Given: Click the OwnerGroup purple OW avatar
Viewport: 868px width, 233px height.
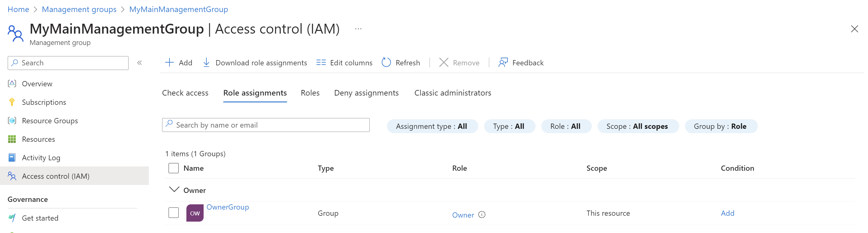Looking at the screenshot, I should 195,213.
